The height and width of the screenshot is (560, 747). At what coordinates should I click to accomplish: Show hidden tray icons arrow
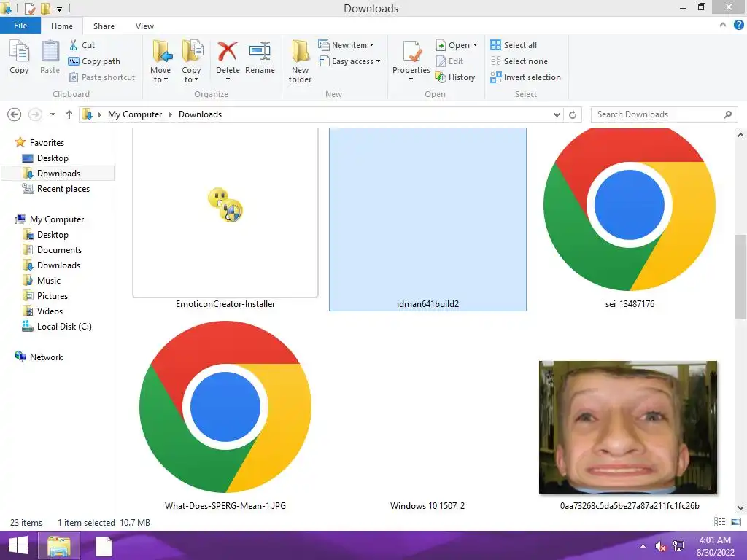point(643,546)
